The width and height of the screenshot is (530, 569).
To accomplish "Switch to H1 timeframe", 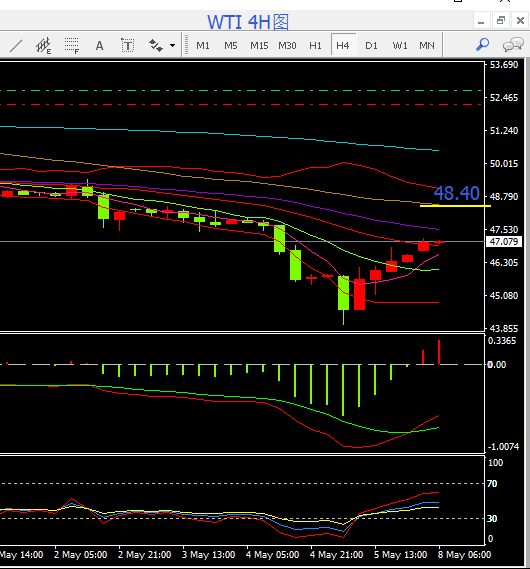I will pos(315,46).
